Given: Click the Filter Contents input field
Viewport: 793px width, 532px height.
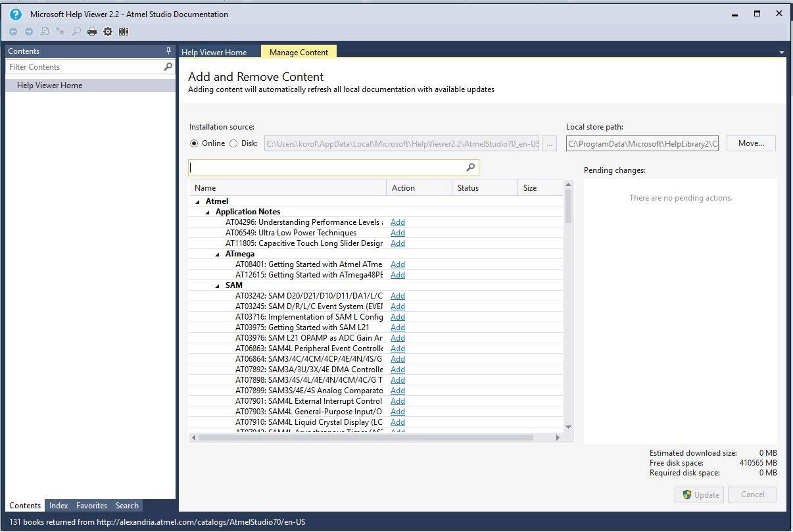Looking at the screenshot, I should coord(84,66).
